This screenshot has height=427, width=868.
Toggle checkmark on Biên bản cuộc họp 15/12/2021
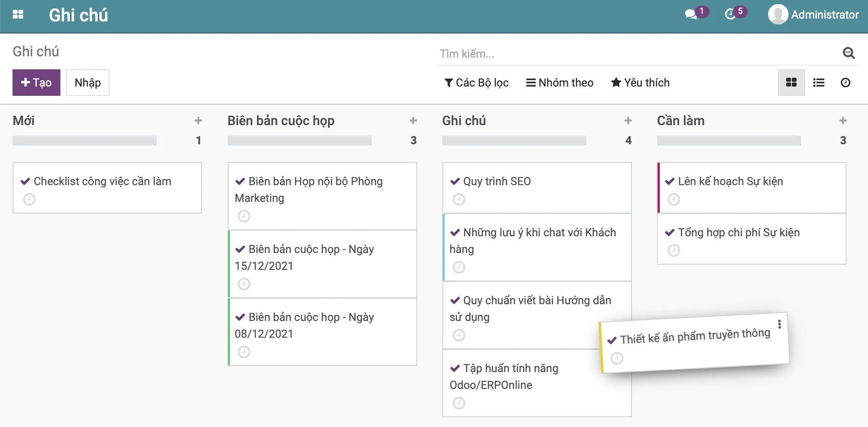point(240,249)
